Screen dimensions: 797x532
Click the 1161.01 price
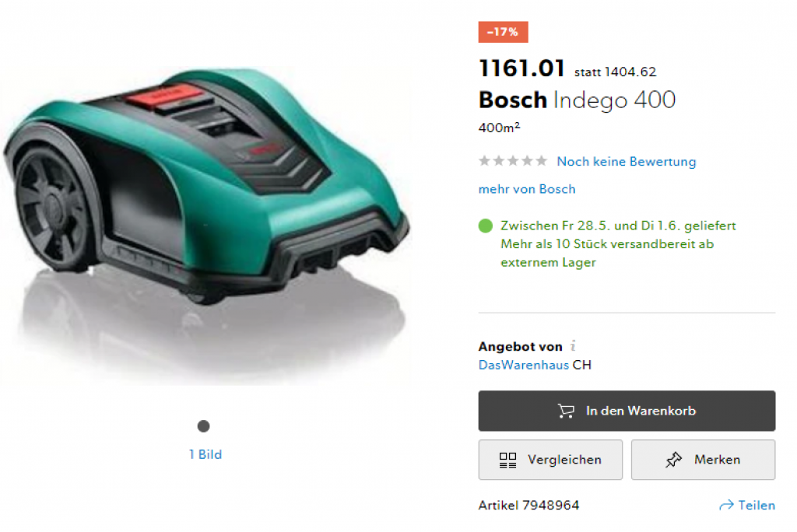pyautogui.click(x=521, y=68)
